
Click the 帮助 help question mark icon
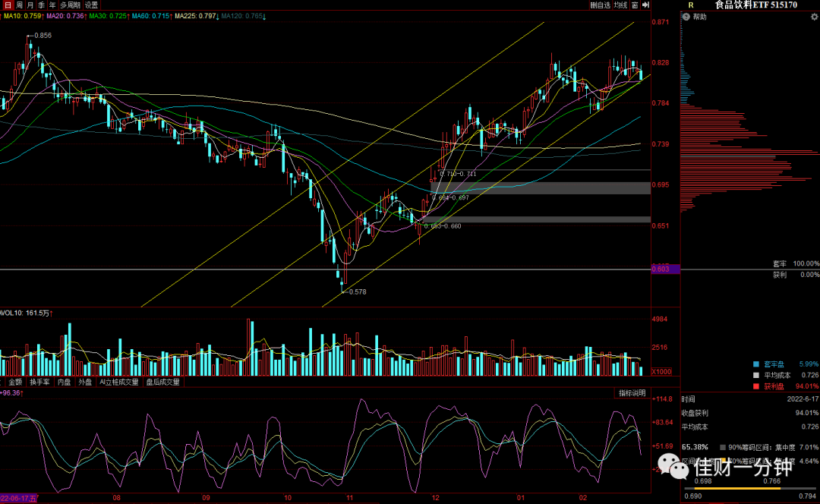pyautogui.click(x=686, y=17)
